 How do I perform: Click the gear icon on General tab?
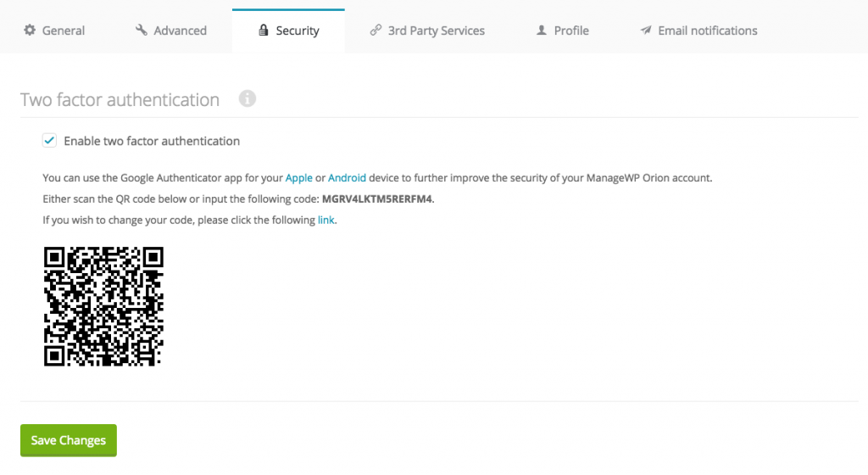coord(30,31)
